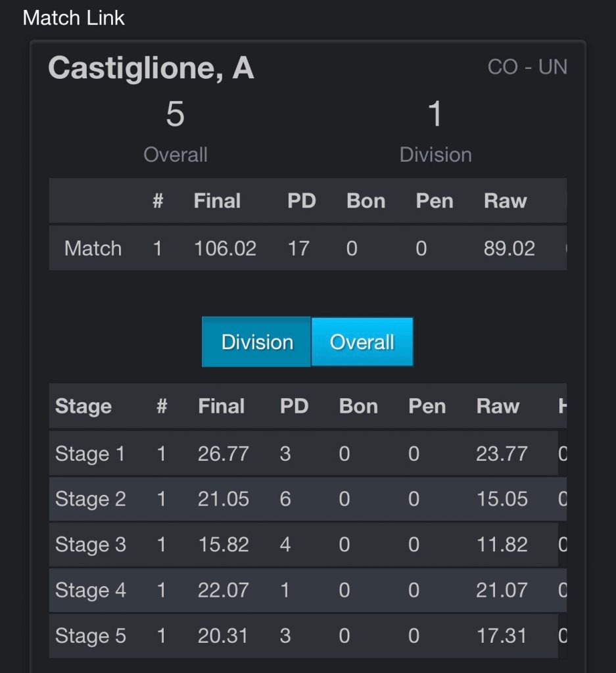This screenshot has height=673, width=616.
Task: Switch to the Overall results tab
Action: pyautogui.click(x=362, y=342)
